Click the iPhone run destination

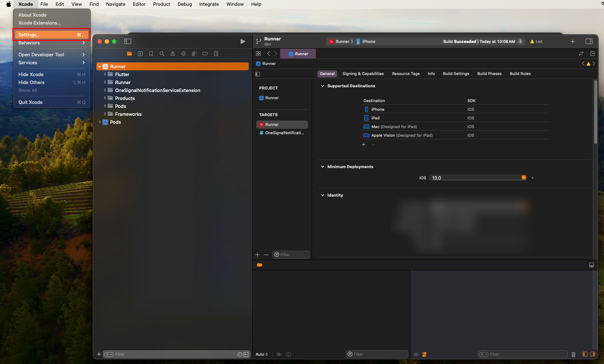click(x=366, y=41)
